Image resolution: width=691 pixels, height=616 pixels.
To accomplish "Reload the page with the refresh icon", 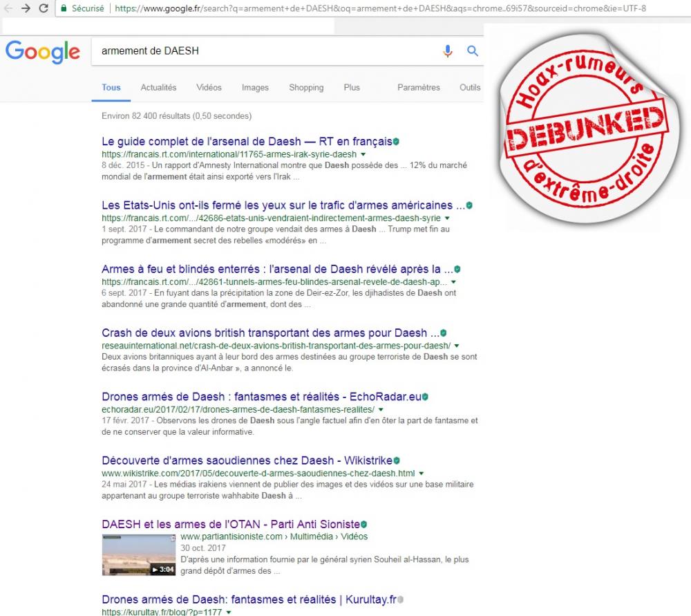I will (x=43, y=8).
